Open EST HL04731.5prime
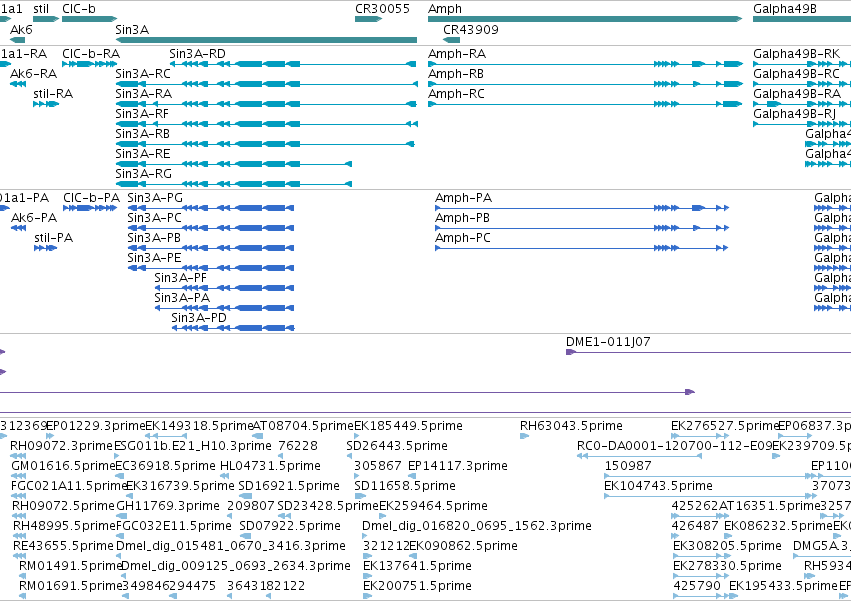The height and width of the screenshot is (601, 851). click(270, 466)
